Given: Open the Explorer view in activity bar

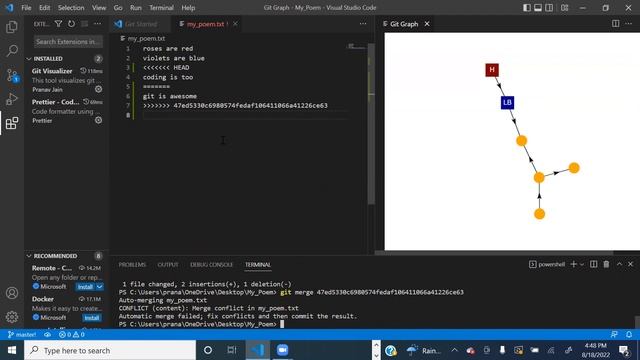Looking at the screenshot, I should pos(12,27).
